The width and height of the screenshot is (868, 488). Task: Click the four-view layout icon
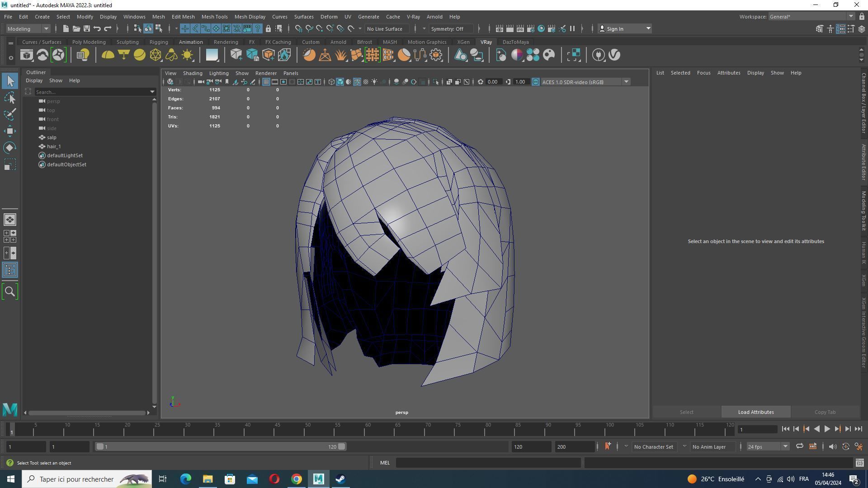point(10,236)
